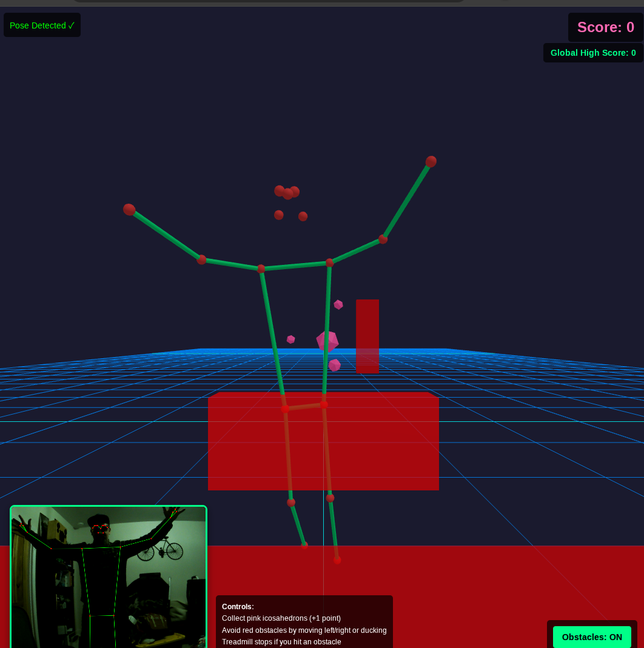The width and height of the screenshot is (644, 648).
Task: Click the Global High Score label
Action: pyautogui.click(x=592, y=53)
